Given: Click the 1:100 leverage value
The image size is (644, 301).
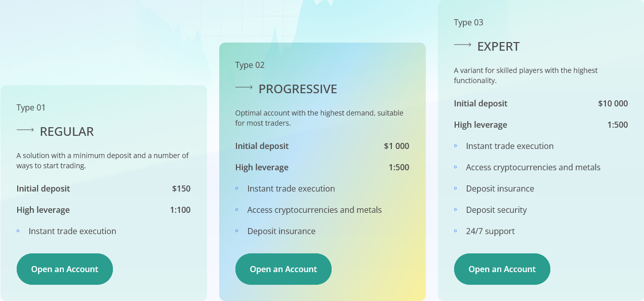Looking at the screenshot, I should [x=180, y=210].
